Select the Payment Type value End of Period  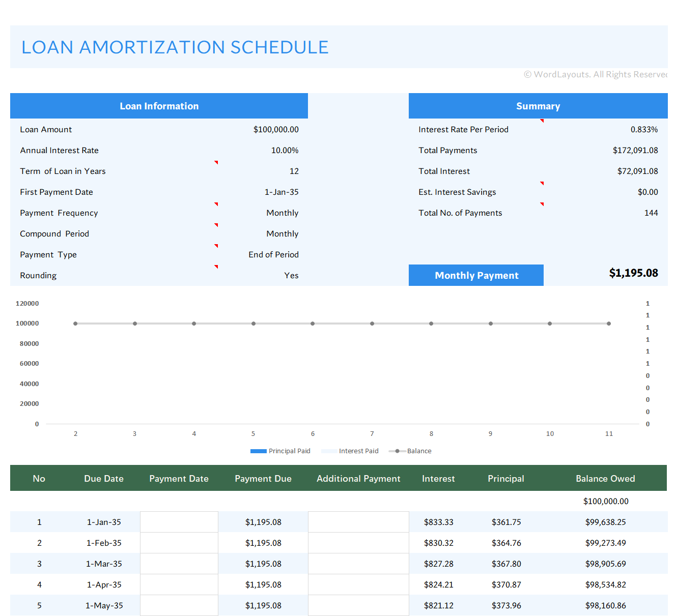tap(273, 255)
